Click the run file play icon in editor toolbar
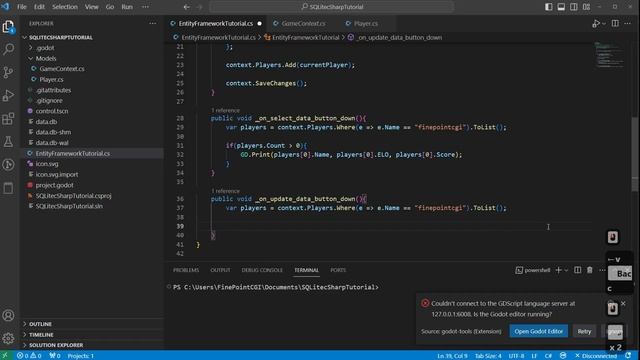The image size is (640, 360). pyautogui.click(x=596, y=24)
